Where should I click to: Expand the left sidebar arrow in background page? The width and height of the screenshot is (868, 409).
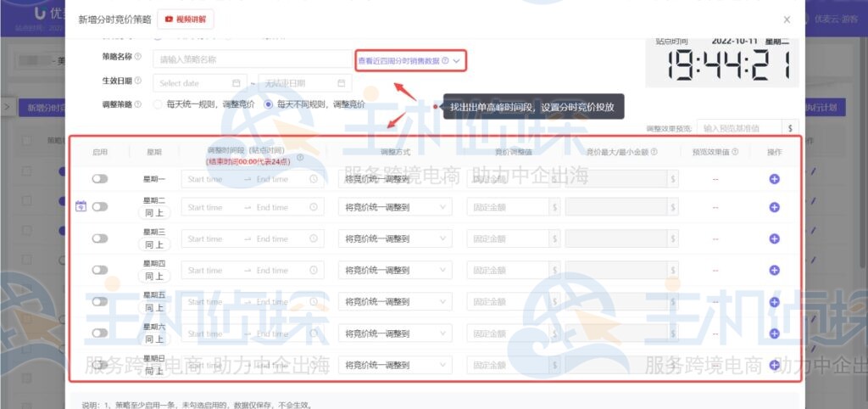[x=6, y=107]
